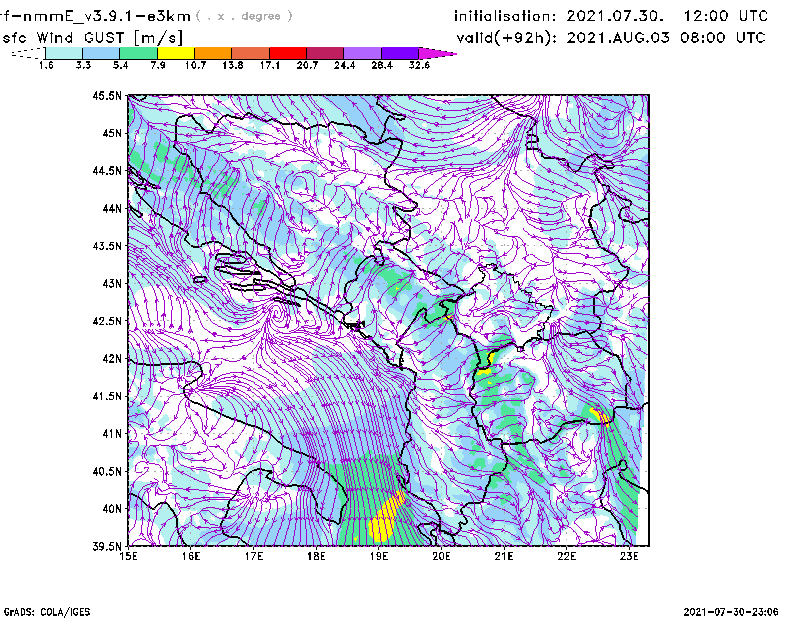Click the green 5.4–7.9 legend swatch
Image resolution: width=800 pixels, height=618 pixels.
click(138, 53)
